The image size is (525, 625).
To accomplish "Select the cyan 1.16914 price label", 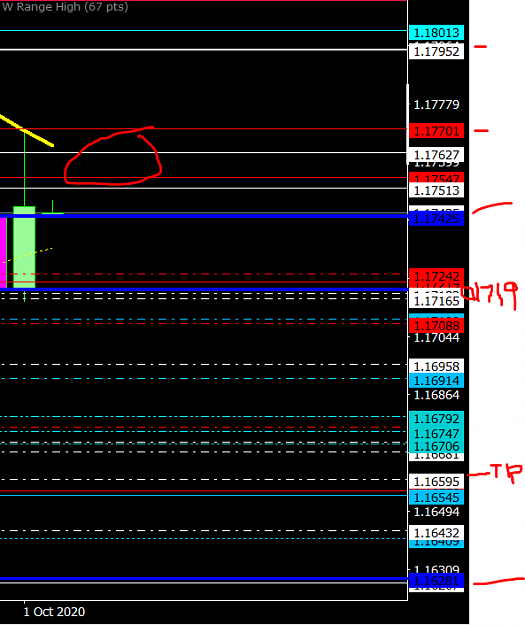I will [x=437, y=381].
